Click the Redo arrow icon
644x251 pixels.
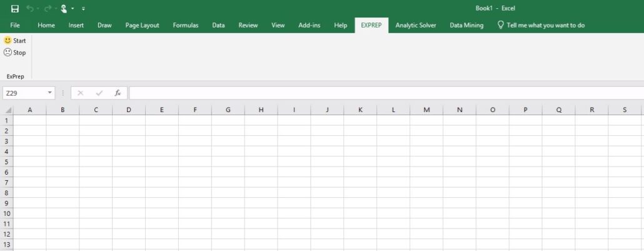point(48,9)
